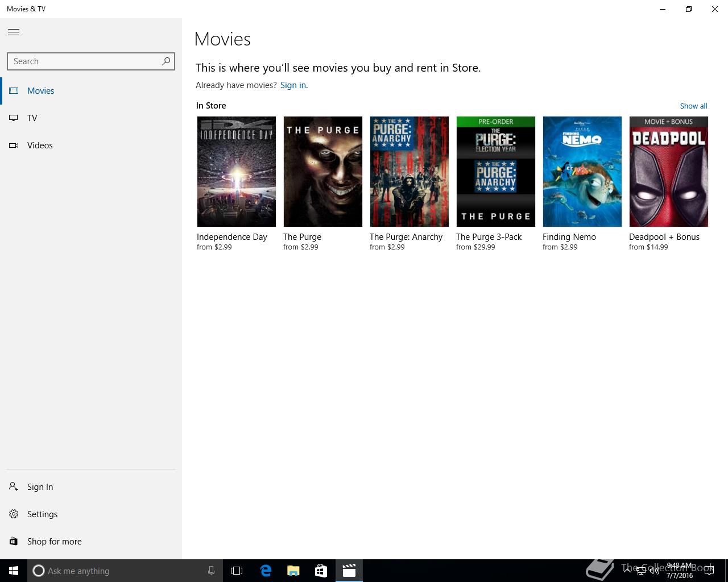Click Deadpool + Bonus title text
The image size is (728, 582).
pyautogui.click(x=664, y=237)
